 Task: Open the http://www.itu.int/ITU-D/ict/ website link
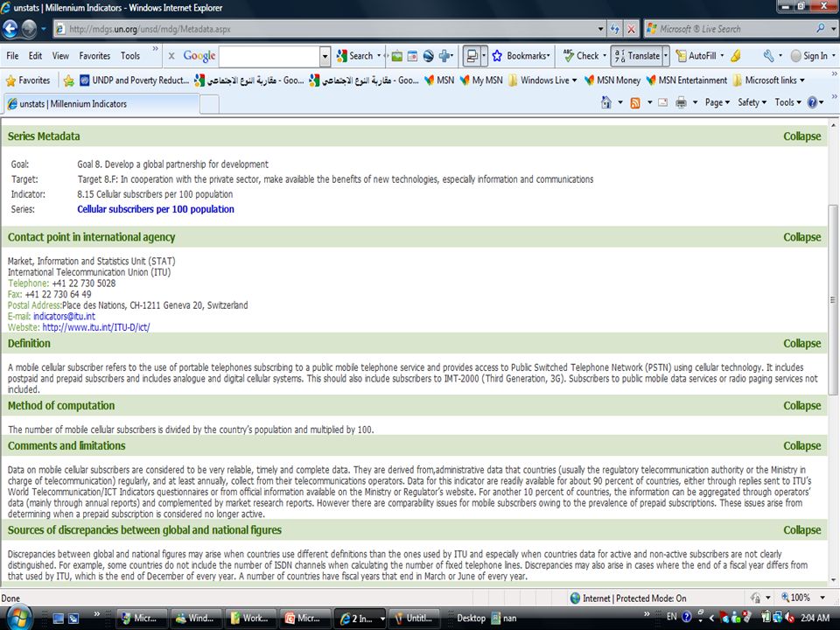(x=96, y=327)
